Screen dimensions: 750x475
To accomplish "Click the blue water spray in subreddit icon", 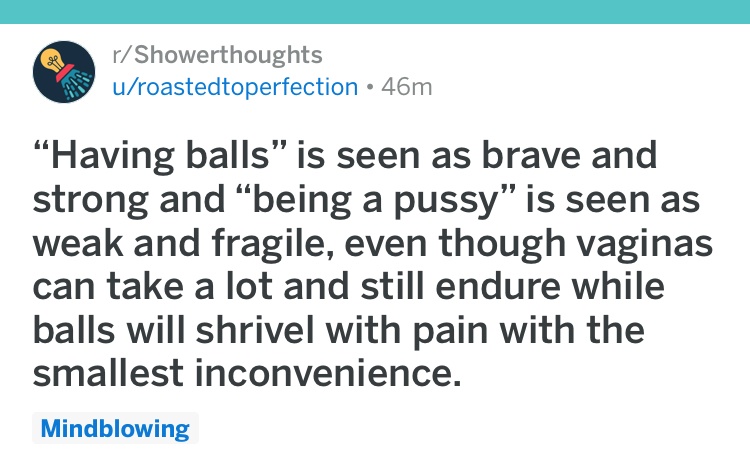I will (77, 86).
